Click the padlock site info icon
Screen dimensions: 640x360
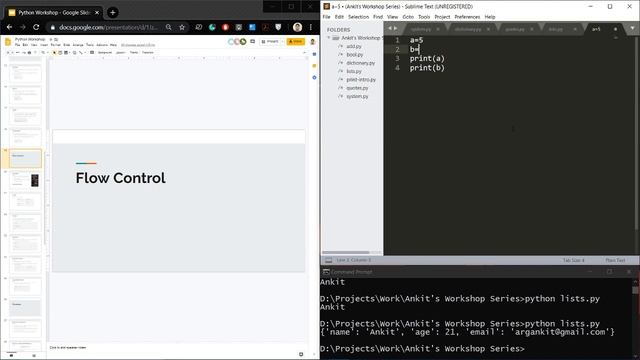(x=53, y=27)
